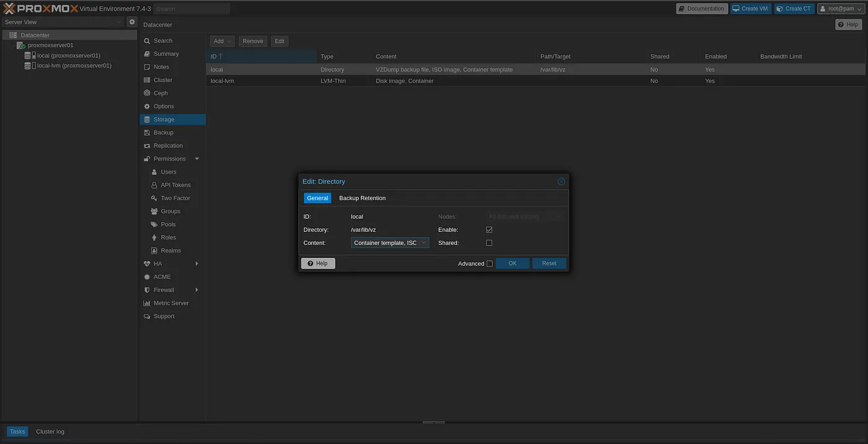Click the Firewall shield icon
The height and width of the screenshot is (444, 868).
147,290
